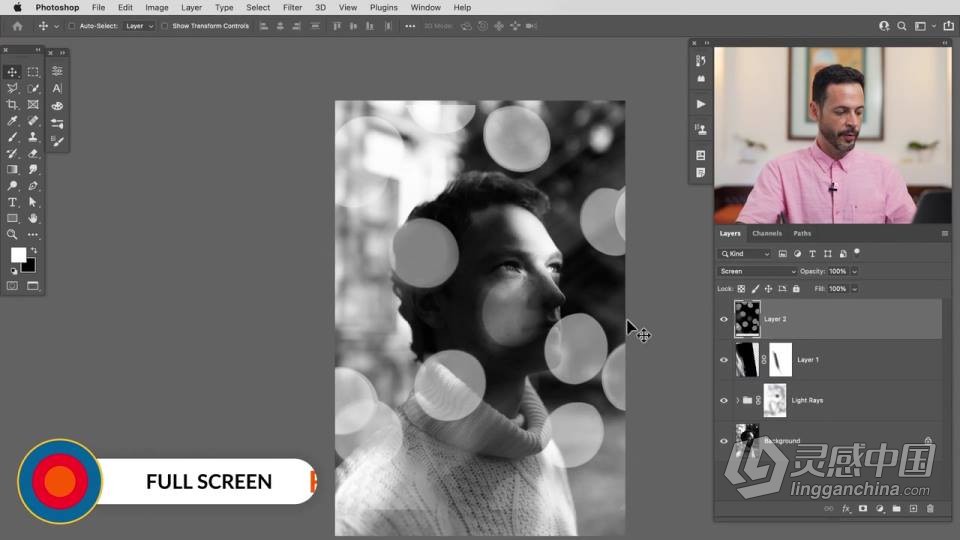The width and height of the screenshot is (960, 540).
Task: Open the Filter menu
Action: [x=293, y=7]
